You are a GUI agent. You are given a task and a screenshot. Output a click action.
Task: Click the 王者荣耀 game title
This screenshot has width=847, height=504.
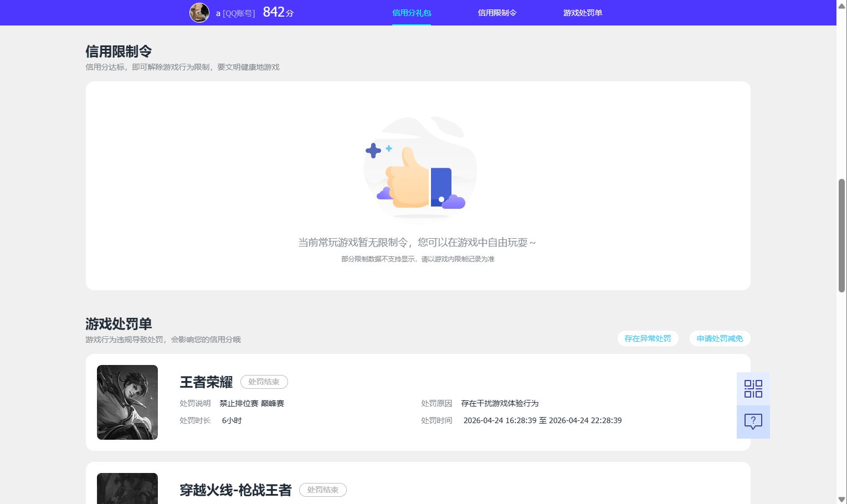point(206,382)
